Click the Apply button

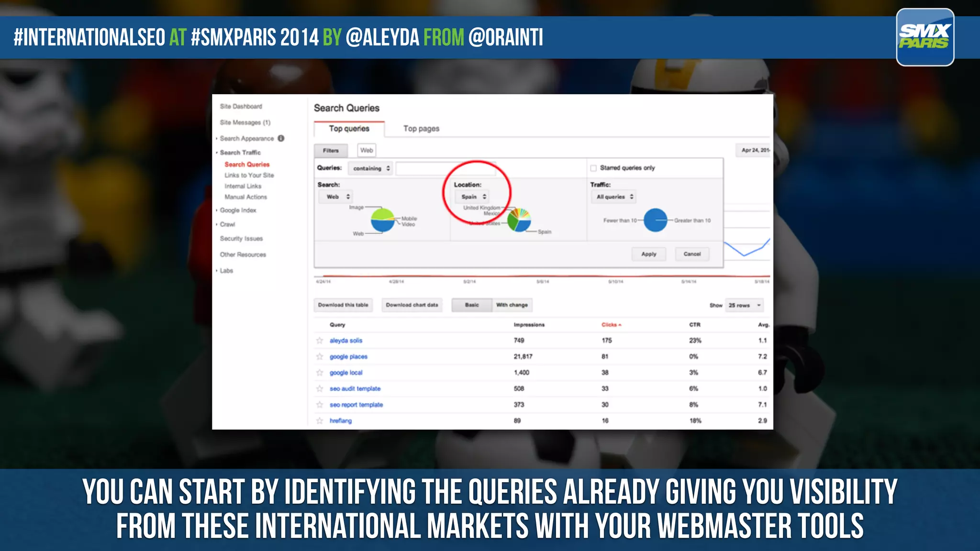tap(649, 254)
